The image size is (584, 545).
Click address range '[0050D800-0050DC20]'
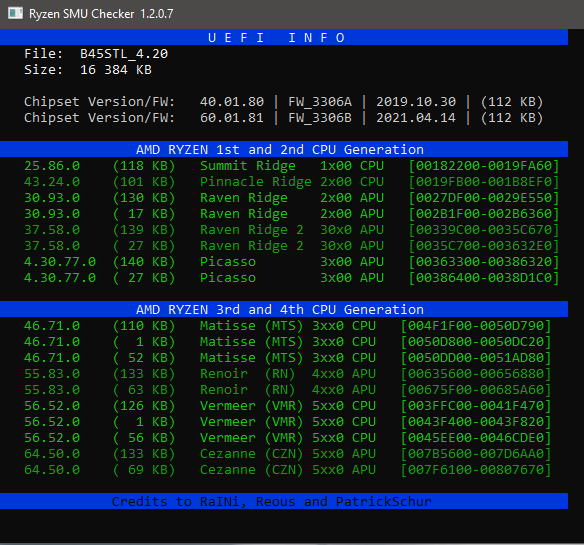pyautogui.click(x=476, y=342)
